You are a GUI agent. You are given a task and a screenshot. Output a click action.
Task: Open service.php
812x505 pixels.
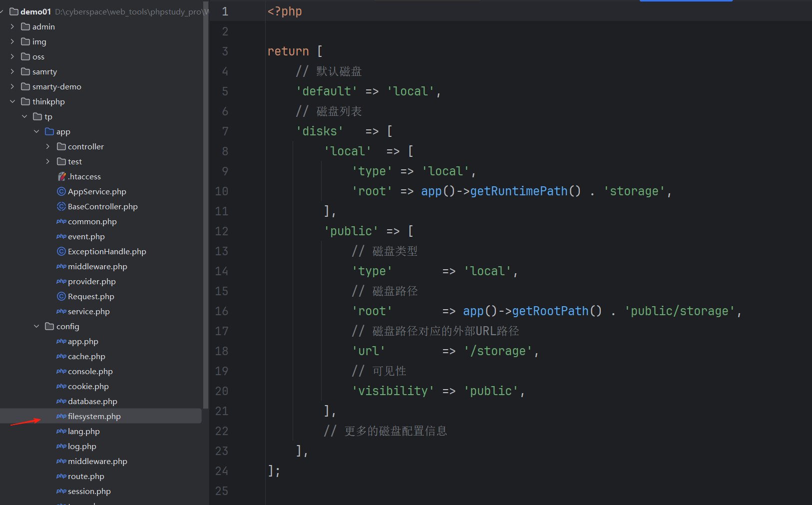click(89, 311)
